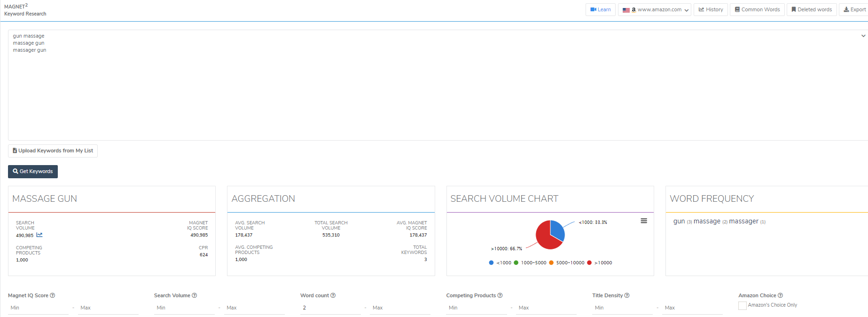The image size is (868, 317).
Task: Click the Word count help icon
Action: pos(333,295)
